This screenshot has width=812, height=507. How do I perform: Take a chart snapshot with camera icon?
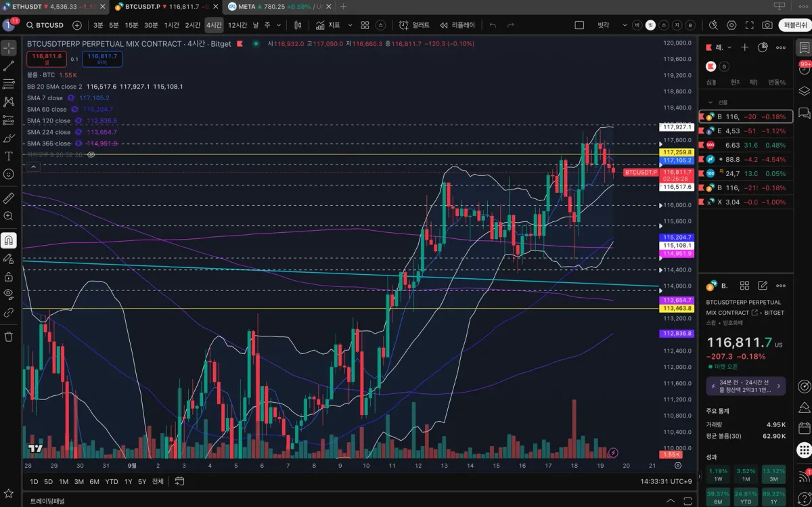[767, 25]
